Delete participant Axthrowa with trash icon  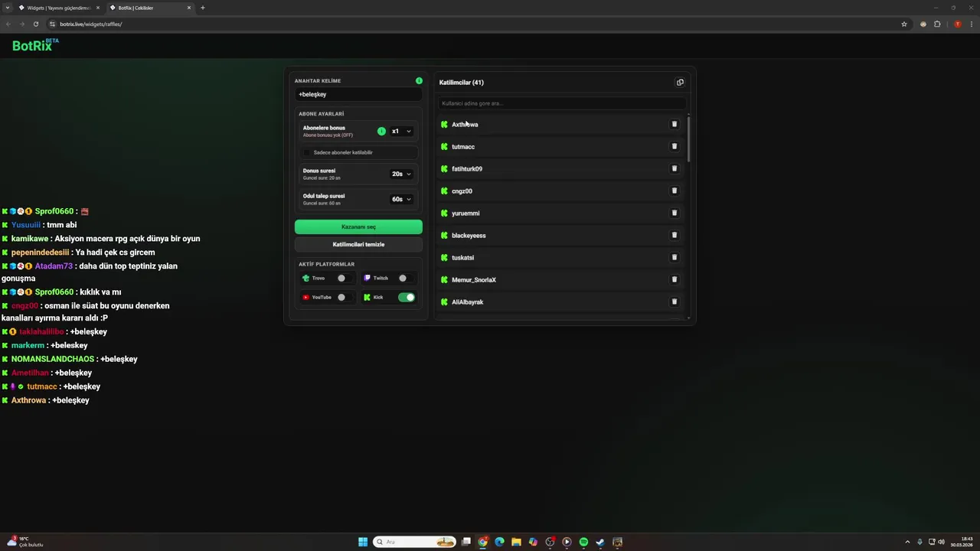[x=675, y=124]
